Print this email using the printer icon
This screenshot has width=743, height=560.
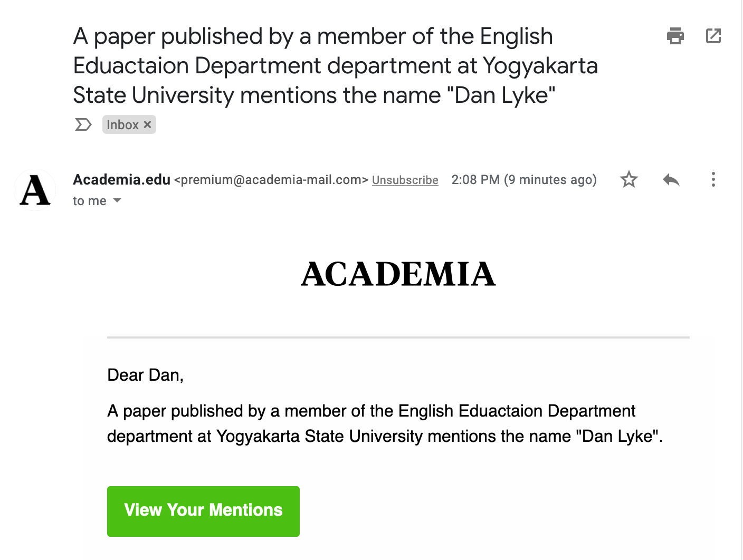click(x=675, y=36)
